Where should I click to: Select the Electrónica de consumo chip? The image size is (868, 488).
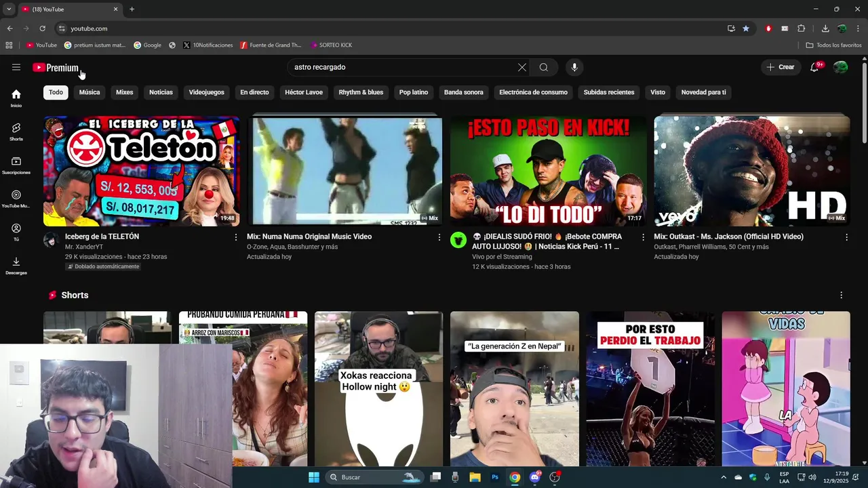click(534, 92)
